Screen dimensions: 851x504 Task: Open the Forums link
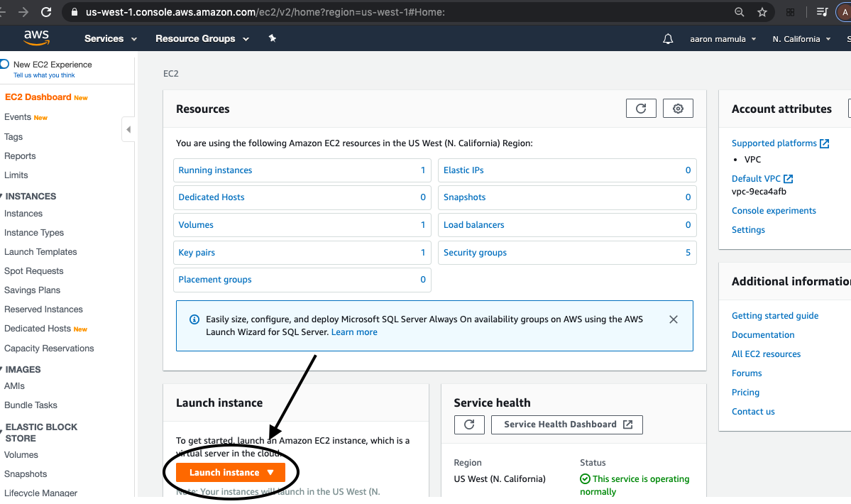[x=746, y=373]
